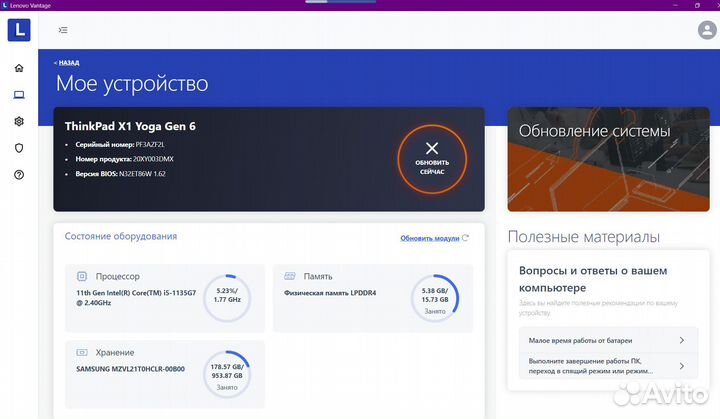Click the memory usage circular gauge
Viewport: 720px width, 419px height.
435,296
